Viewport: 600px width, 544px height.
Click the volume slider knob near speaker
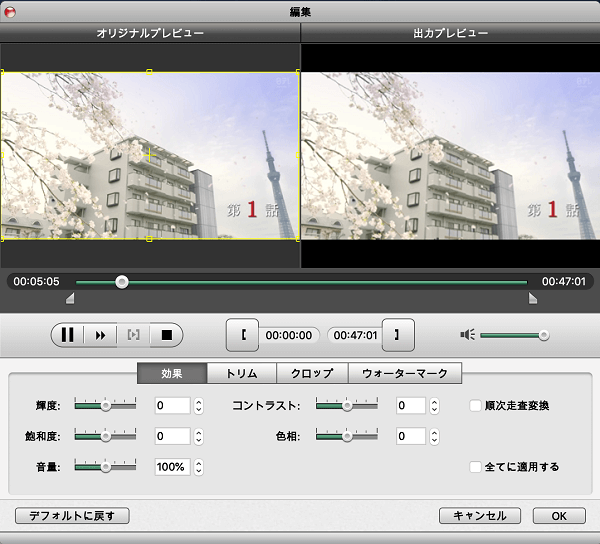tap(544, 336)
